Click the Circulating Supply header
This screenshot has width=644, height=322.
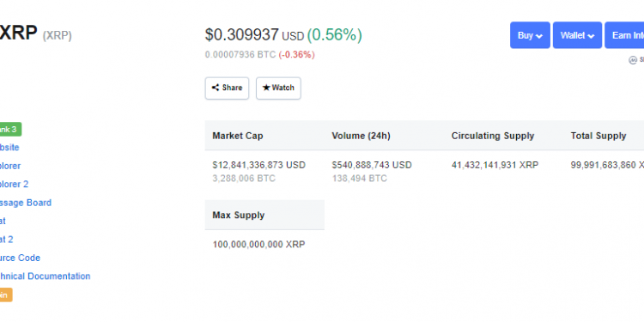coord(493,136)
